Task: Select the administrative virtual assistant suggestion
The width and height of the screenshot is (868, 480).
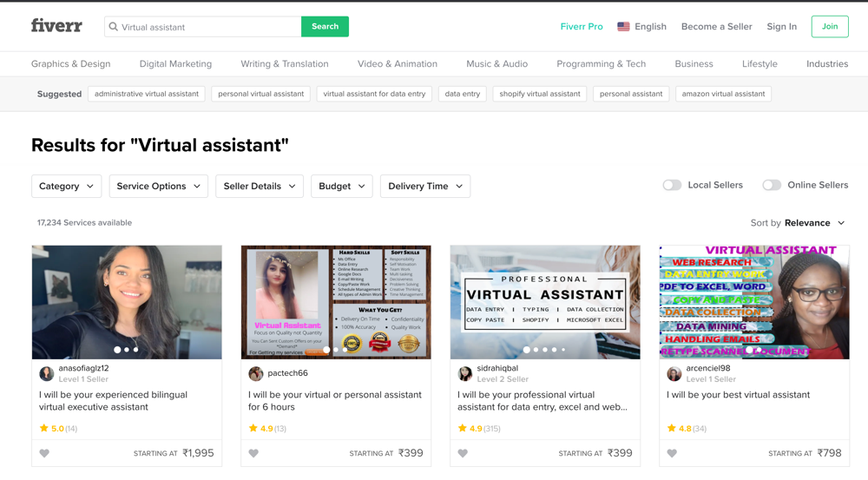Action: (147, 94)
